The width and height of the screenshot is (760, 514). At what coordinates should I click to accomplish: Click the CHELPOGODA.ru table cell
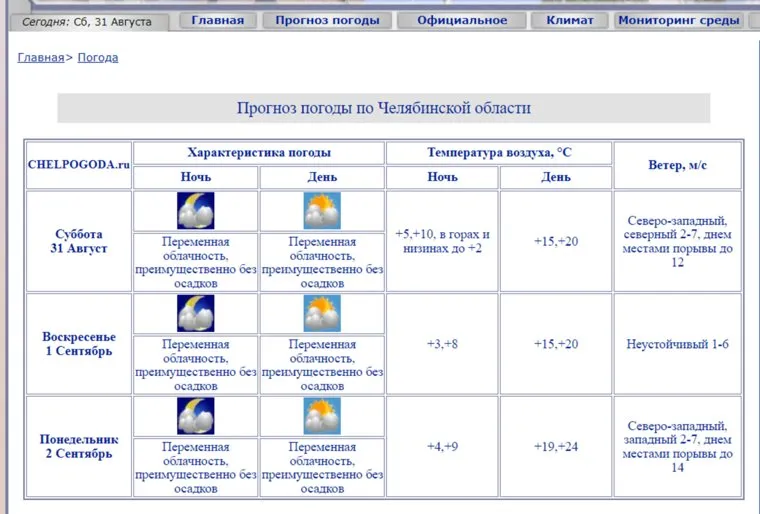(x=79, y=165)
